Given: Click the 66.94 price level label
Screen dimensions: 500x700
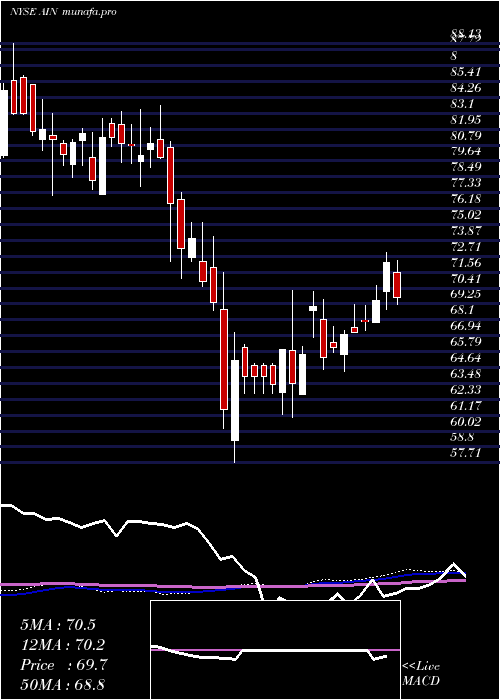Looking at the screenshot, I should click(467, 326).
